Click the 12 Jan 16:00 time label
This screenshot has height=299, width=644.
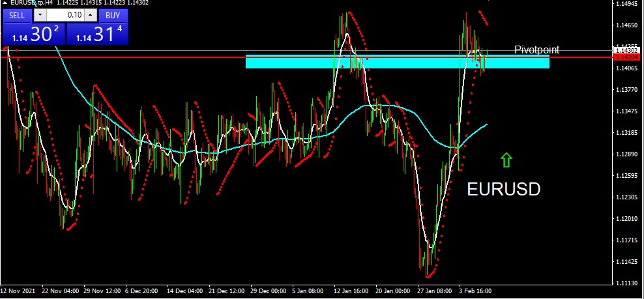(351, 291)
